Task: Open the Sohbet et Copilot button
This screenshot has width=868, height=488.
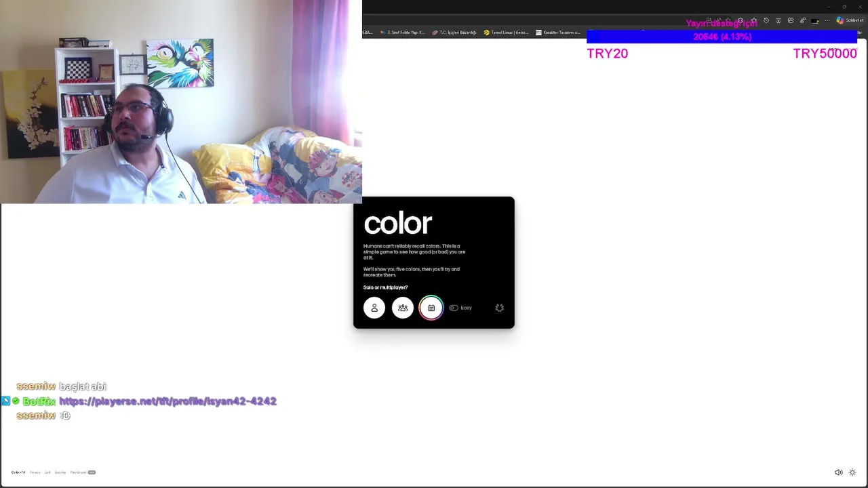Action: tap(850, 20)
